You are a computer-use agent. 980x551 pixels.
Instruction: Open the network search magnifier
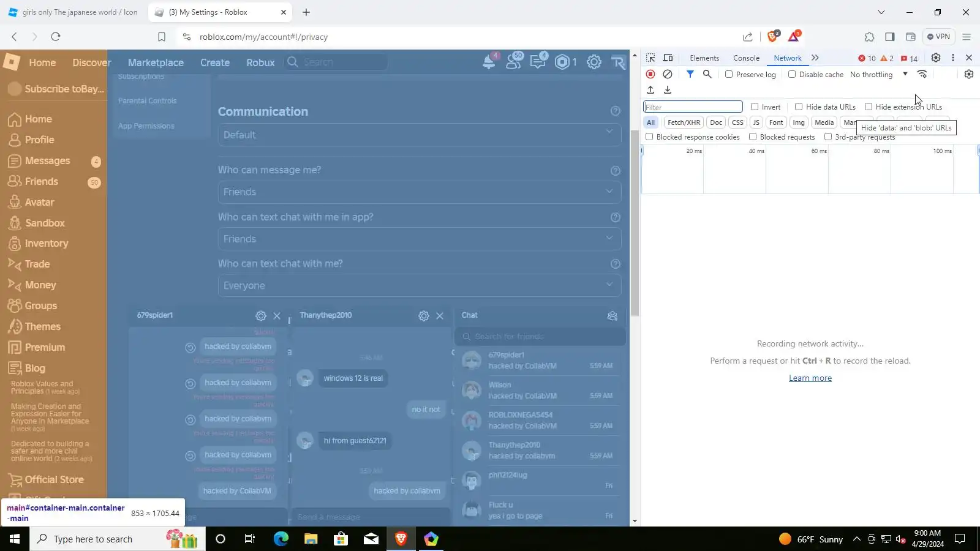tap(707, 74)
